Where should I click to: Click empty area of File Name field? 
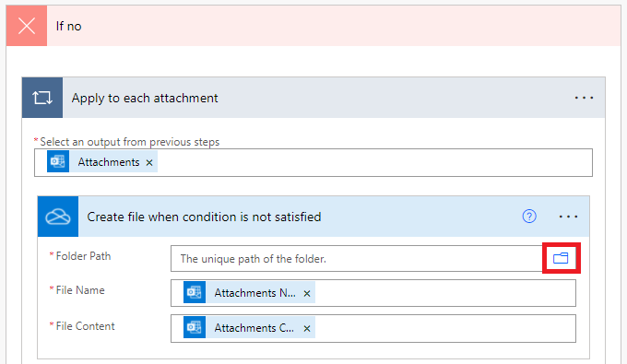pyautogui.click(x=444, y=293)
